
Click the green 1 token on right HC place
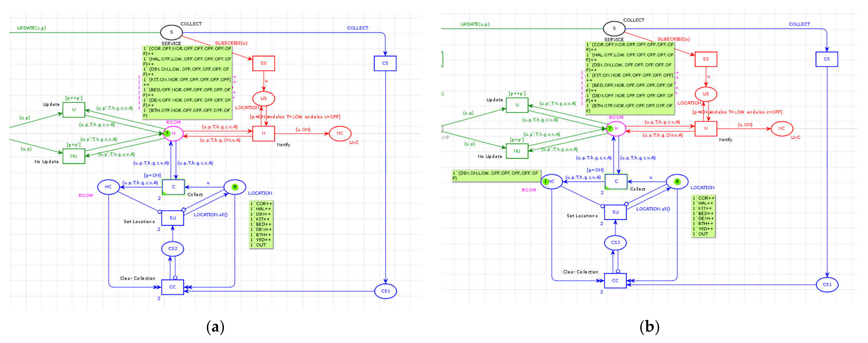click(x=546, y=181)
